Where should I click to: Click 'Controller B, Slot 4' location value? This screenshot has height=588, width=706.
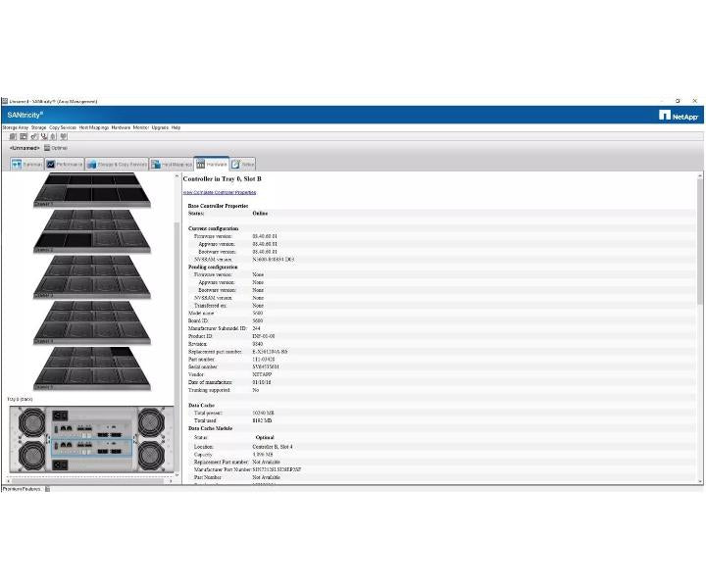(x=273, y=447)
